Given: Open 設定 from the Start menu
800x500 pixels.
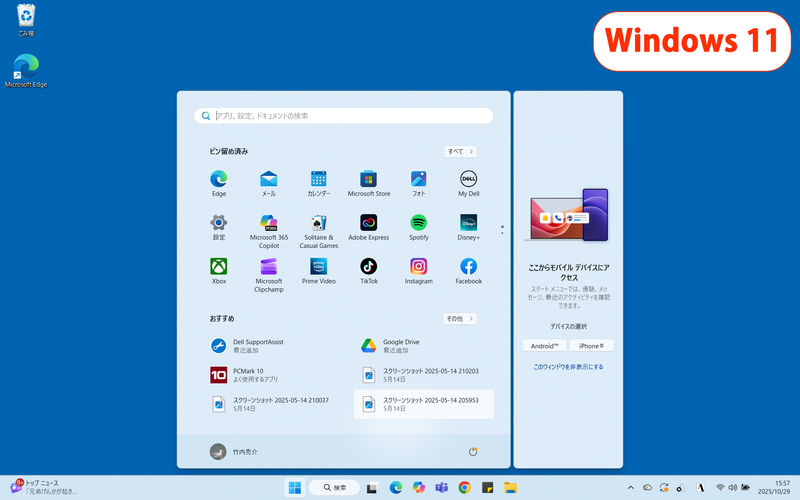Looking at the screenshot, I should [x=218, y=227].
